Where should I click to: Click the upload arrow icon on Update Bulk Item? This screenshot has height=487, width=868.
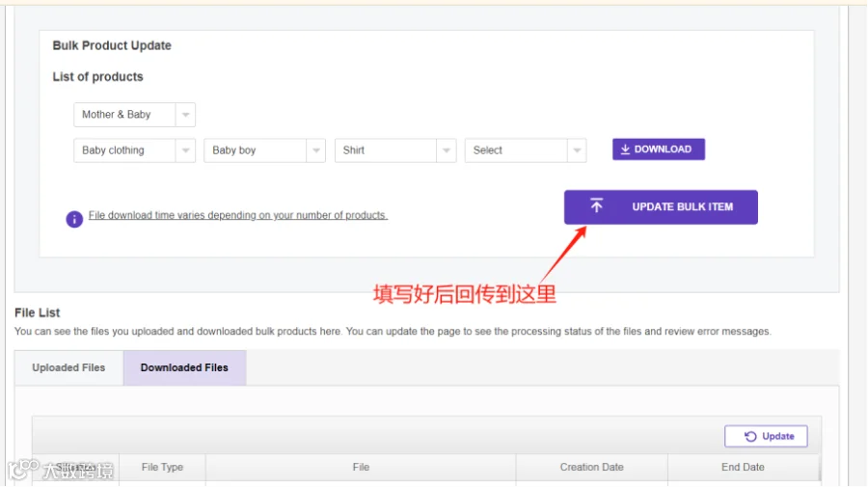coord(596,205)
